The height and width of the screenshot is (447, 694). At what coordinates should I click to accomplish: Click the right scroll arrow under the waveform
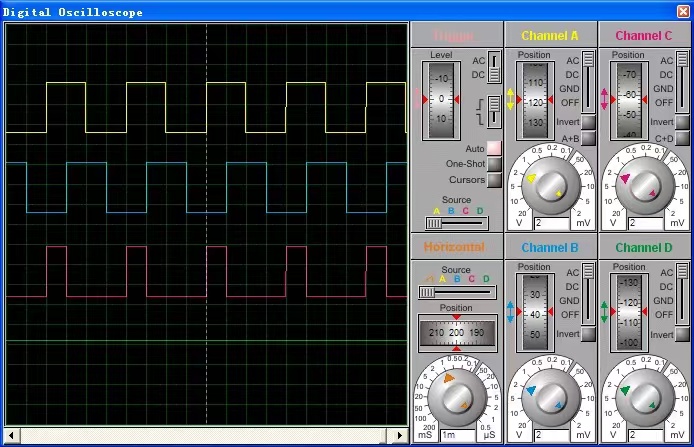pos(400,435)
